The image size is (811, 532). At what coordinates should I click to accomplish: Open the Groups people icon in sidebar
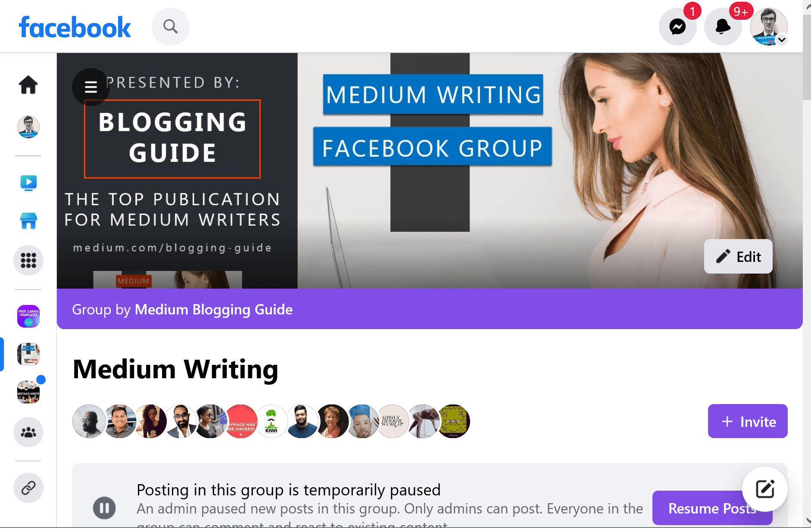tap(28, 432)
